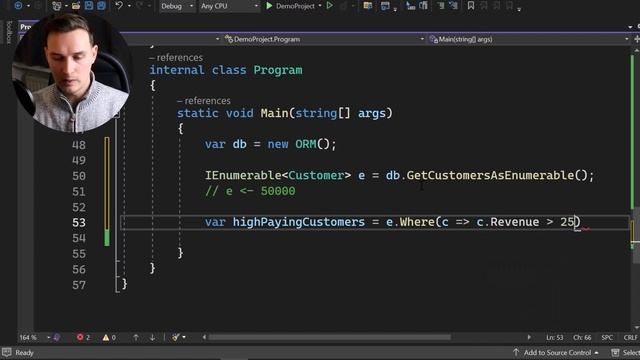Viewport: 640px width, 360px height.
Task: Click the Where method call on line 53
Action: point(417,222)
